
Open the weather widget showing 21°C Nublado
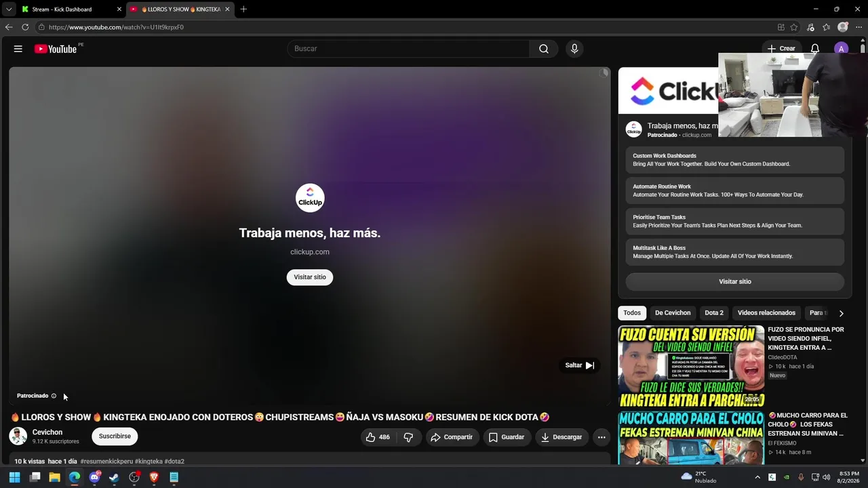tap(698, 477)
